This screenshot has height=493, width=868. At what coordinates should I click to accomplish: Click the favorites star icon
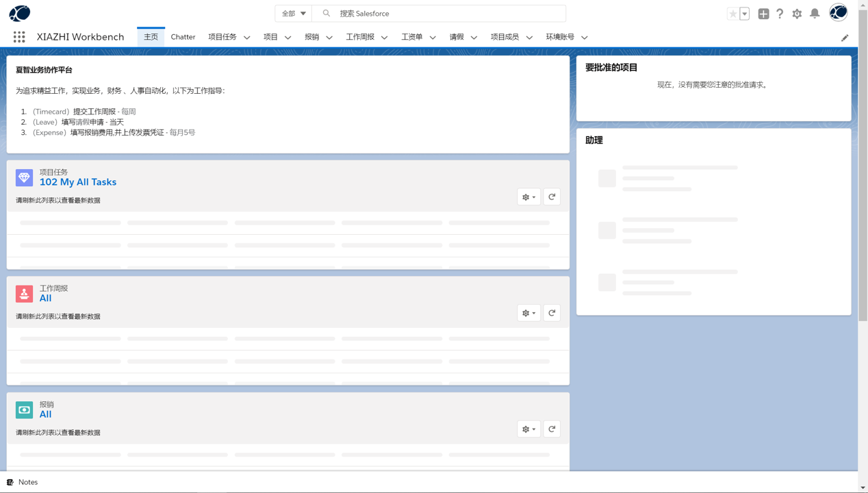(732, 14)
